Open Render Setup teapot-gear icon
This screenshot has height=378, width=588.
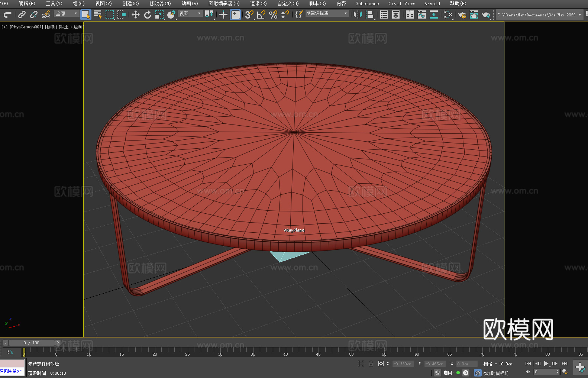pyautogui.click(x=462, y=14)
